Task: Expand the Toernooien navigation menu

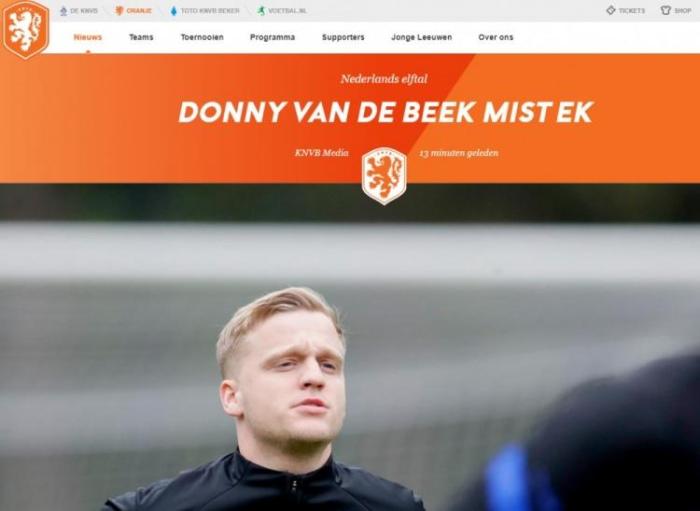Action: 202,37
